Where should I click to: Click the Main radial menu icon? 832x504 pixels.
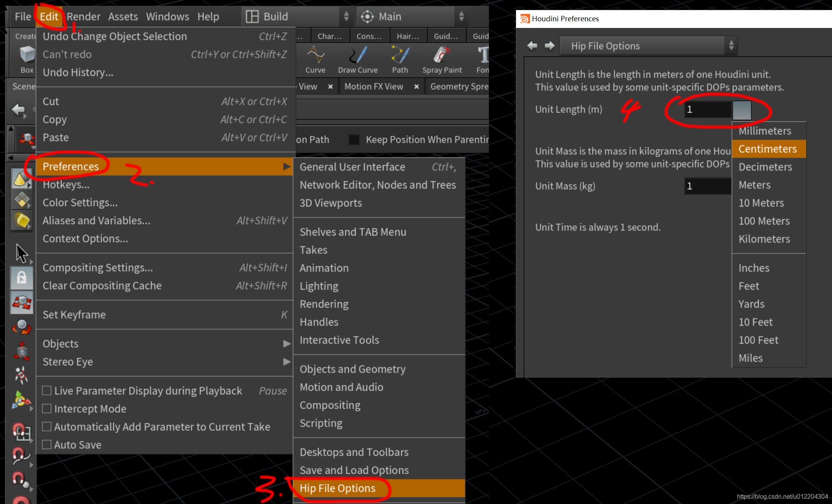click(367, 17)
